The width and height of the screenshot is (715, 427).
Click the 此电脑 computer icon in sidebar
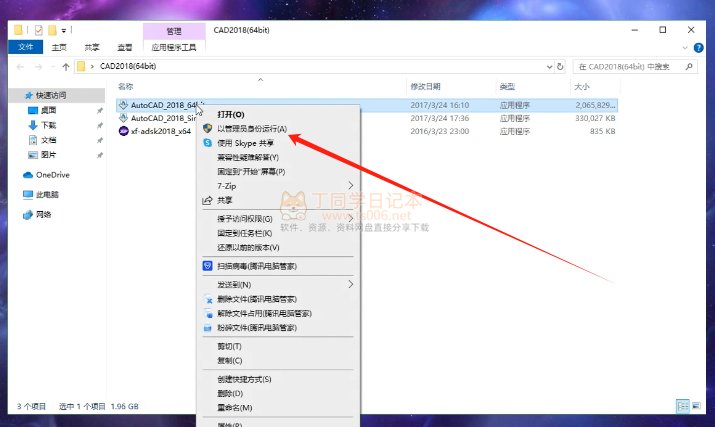[x=28, y=195]
